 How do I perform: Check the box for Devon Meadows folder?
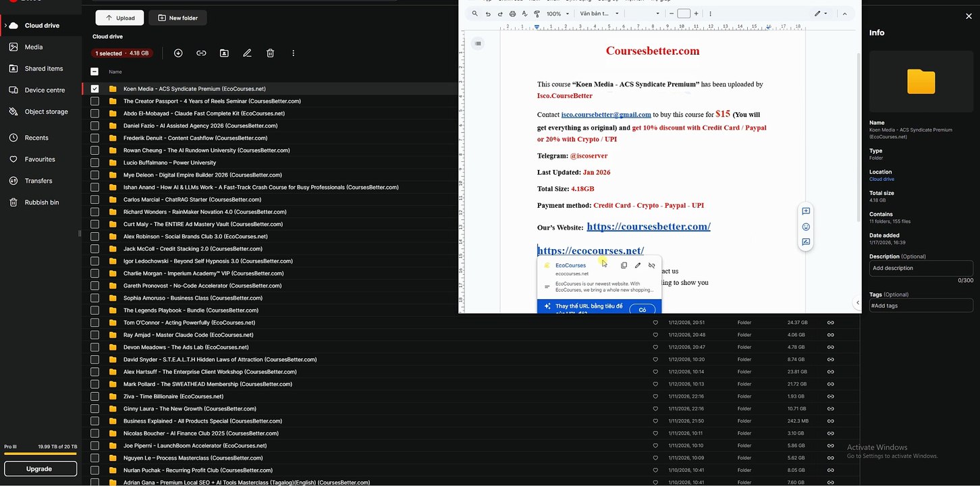(94, 347)
